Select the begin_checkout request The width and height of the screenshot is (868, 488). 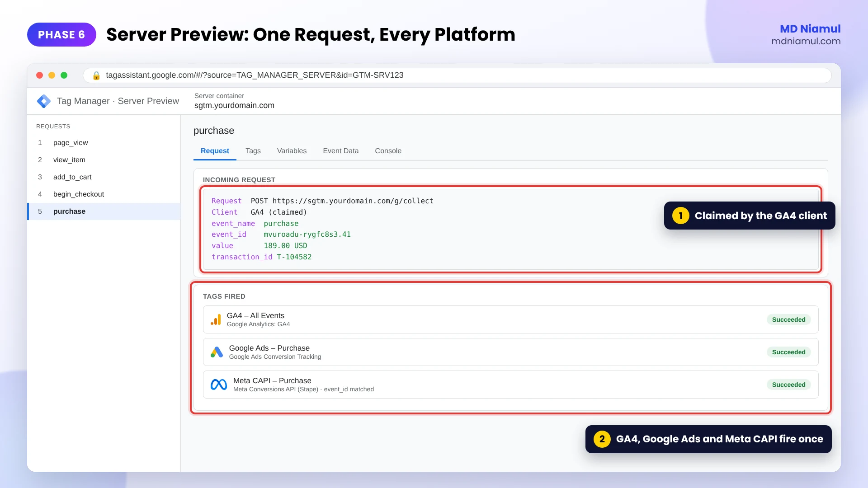[104, 194]
